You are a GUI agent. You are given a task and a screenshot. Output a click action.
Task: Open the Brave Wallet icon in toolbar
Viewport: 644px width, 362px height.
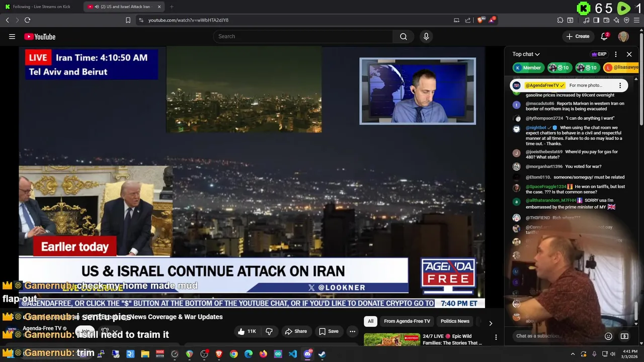click(x=606, y=20)
